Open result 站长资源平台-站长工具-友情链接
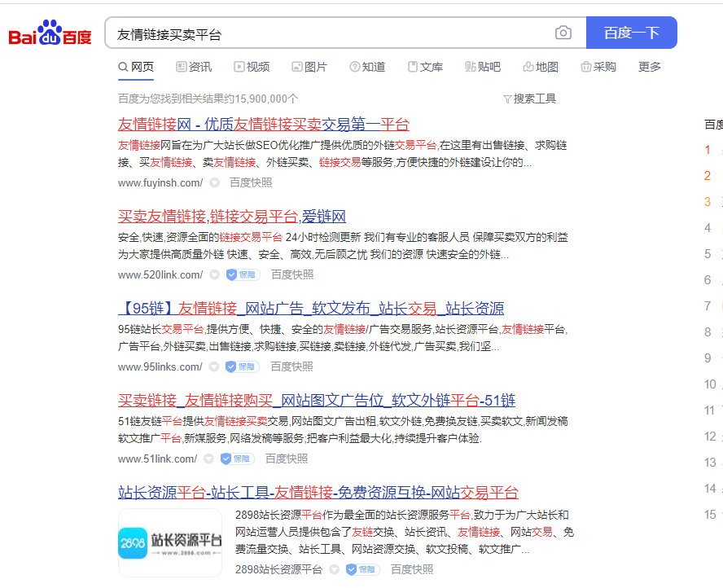723x588 pixels. [318, 493]
